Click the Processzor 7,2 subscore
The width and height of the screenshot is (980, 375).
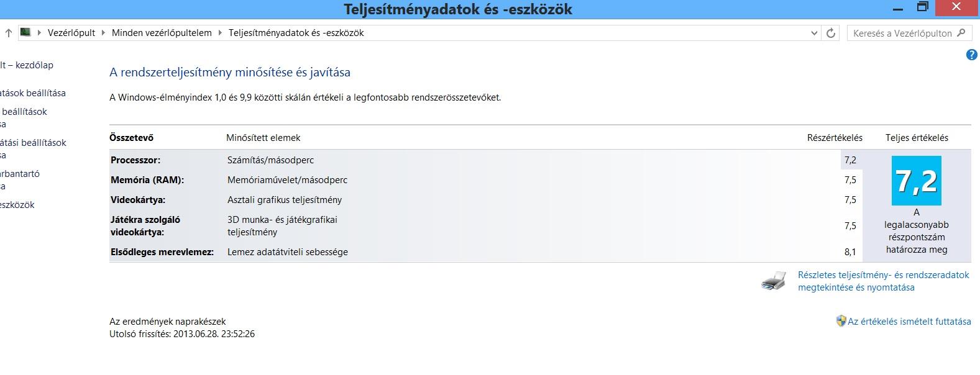pos(850,160)
